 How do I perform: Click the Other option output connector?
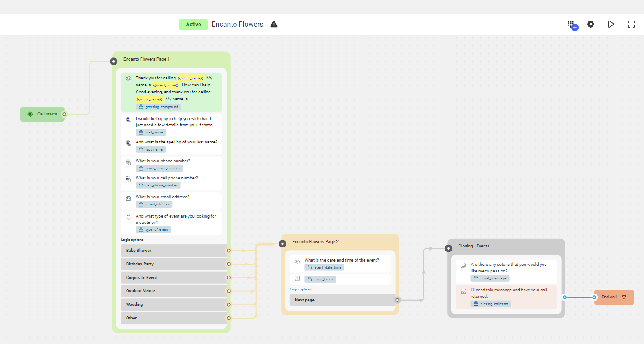(228, 318)
